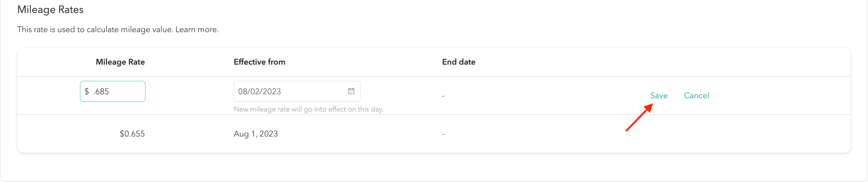Focus the .685 mileage rate input
Image resolution: width=868 pixels, height=182 pixels.
pyautogui.click(x=117, y=92)
